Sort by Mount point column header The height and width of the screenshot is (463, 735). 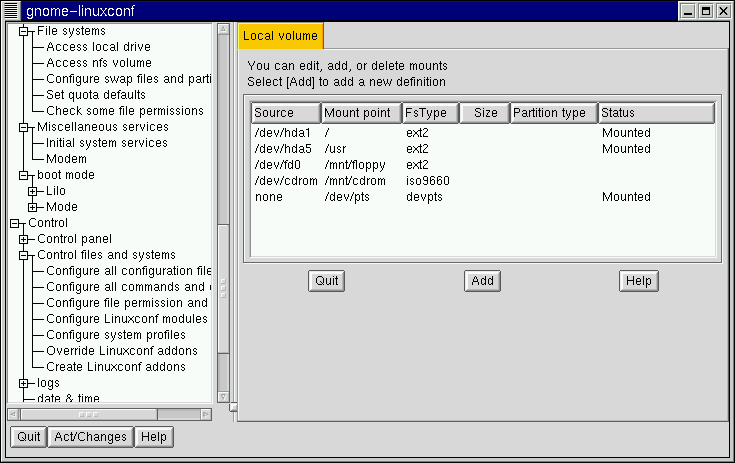pos(360,113)
